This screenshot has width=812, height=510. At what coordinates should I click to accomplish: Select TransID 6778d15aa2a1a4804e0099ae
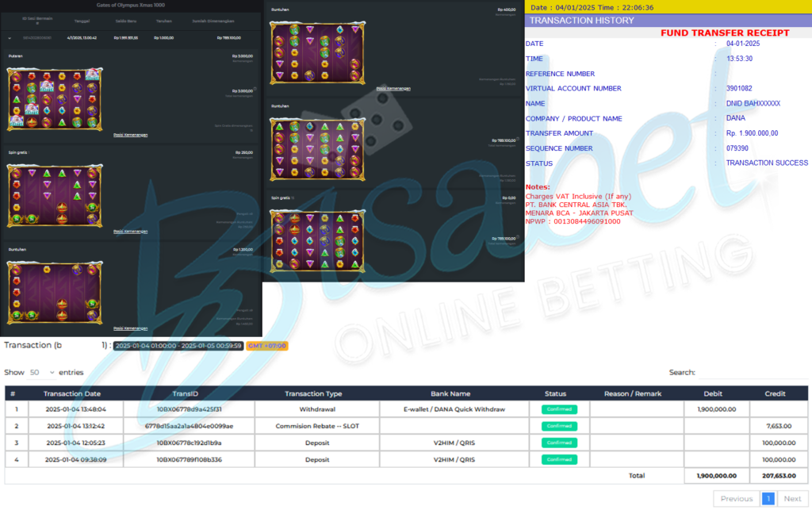(189, 426)
